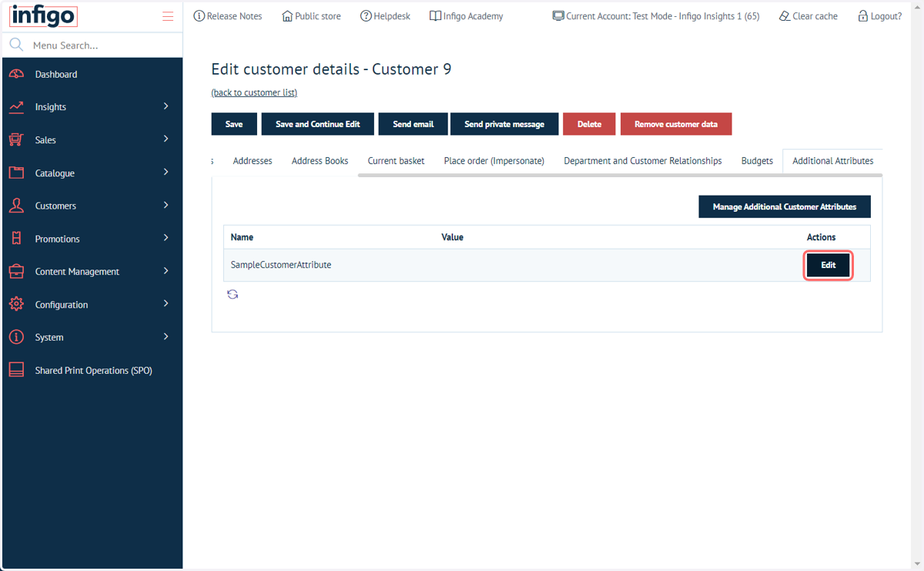Expand the Catalogue menu chevron
924x571 pixels.
pos(166,173)
